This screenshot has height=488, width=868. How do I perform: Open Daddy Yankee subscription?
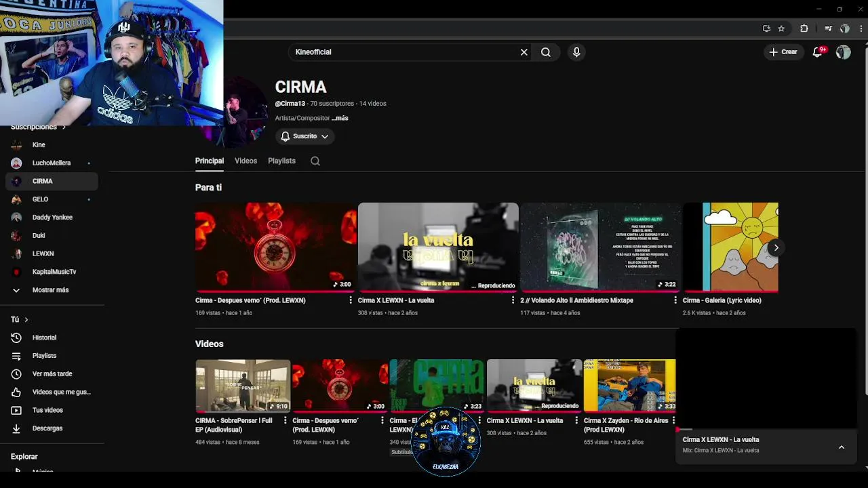click(x=52, y=218)
